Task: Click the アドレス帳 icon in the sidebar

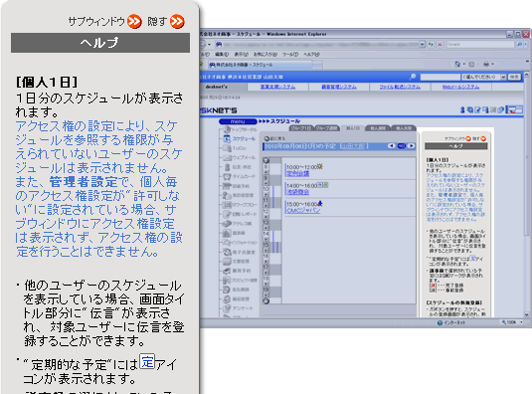Action: coord(227,224)
